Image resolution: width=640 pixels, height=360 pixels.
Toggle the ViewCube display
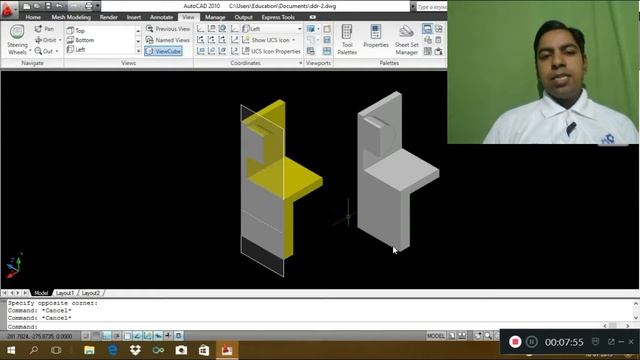coord(163,51)
